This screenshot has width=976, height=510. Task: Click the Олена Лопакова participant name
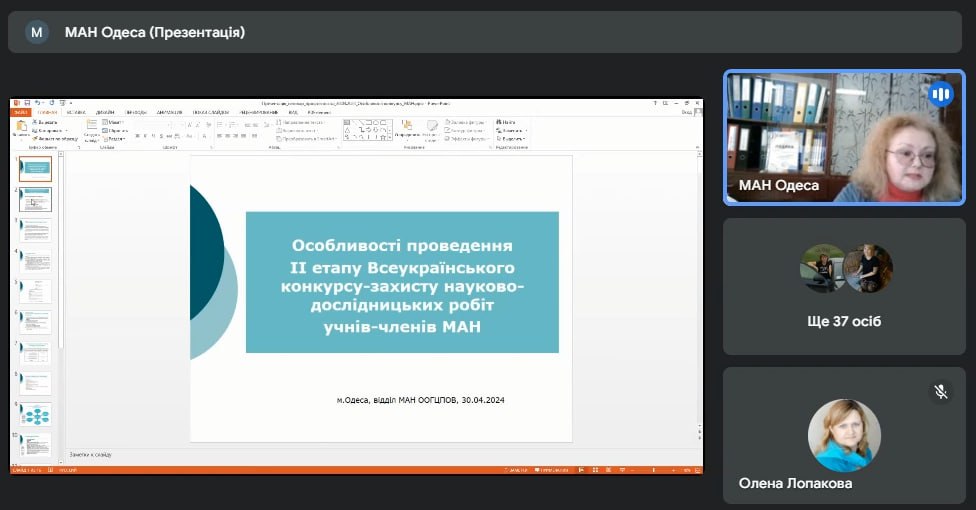(795, 484)
